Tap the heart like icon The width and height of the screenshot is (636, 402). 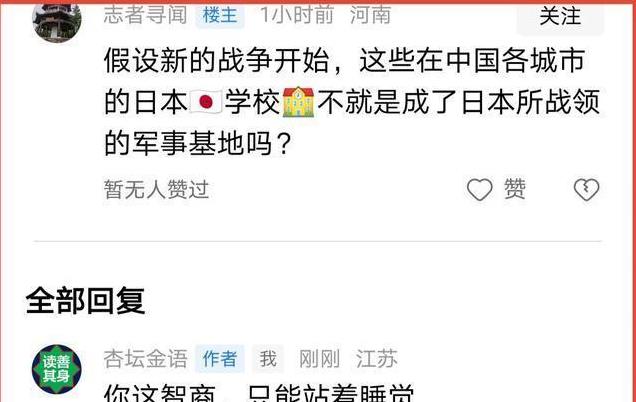[x=479, y=189]
